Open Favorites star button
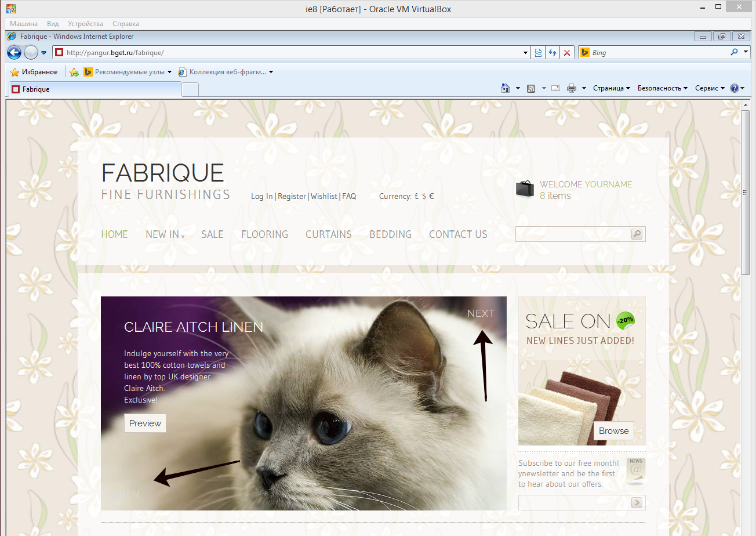756x536 pixels. [34, 72]
